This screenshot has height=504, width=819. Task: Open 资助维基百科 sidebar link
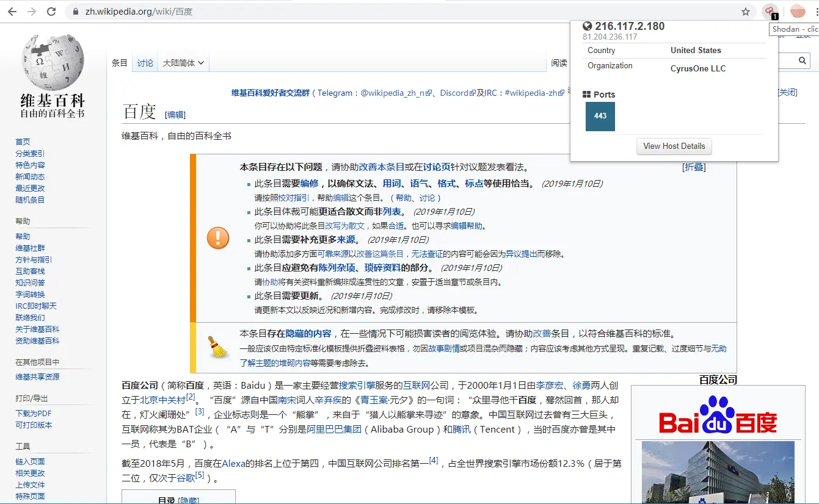click(x=37, y=340)
